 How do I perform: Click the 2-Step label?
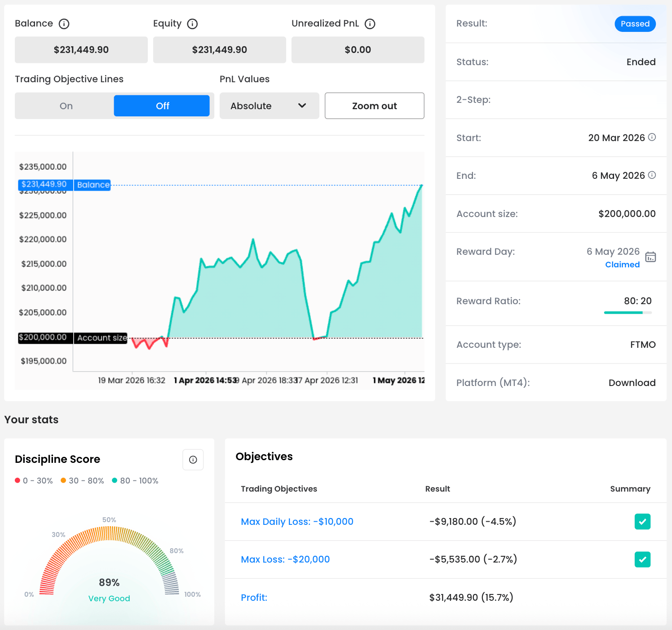tap(473, 100)
